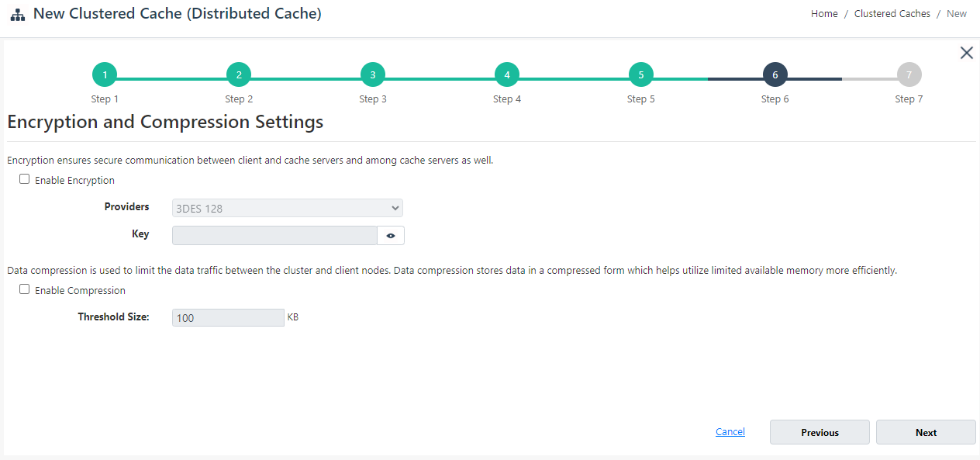Navigate to Clustered Caches breadcrumb

[x=892, y=13]
